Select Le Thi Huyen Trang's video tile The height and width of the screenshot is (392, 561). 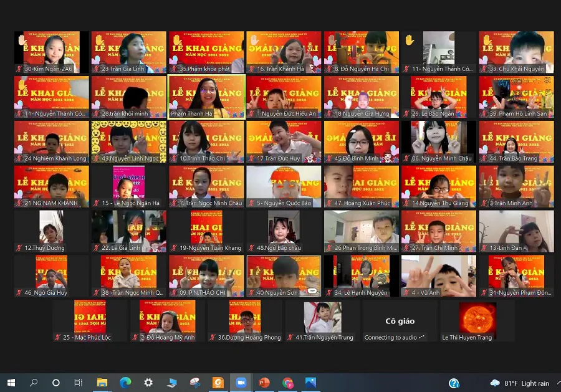click(477, 318)
